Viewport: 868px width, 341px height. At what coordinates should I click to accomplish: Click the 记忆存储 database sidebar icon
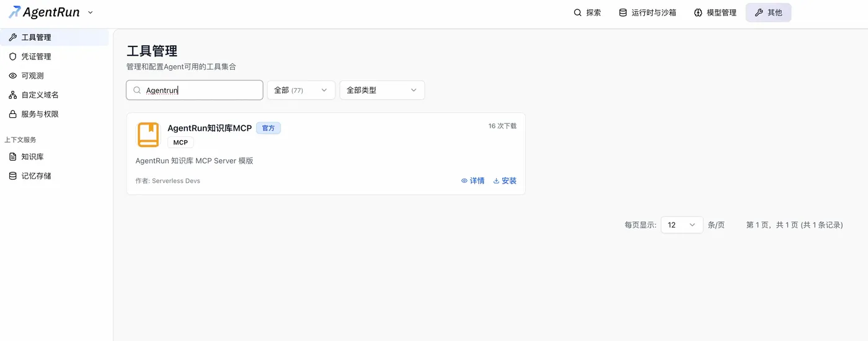[12, 176]
